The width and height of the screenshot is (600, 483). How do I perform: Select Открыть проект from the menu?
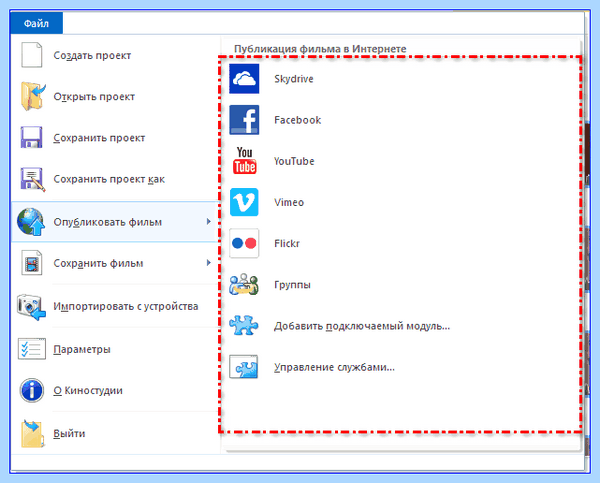point(115,96)
